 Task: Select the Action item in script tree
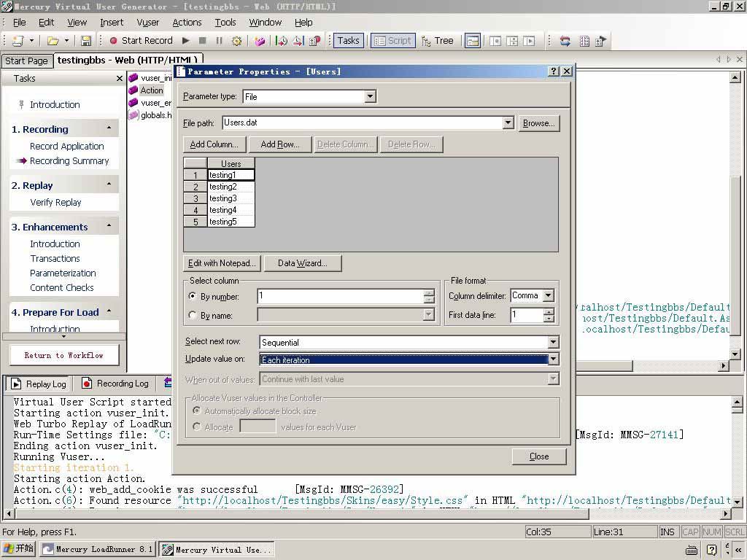point(152,90)
